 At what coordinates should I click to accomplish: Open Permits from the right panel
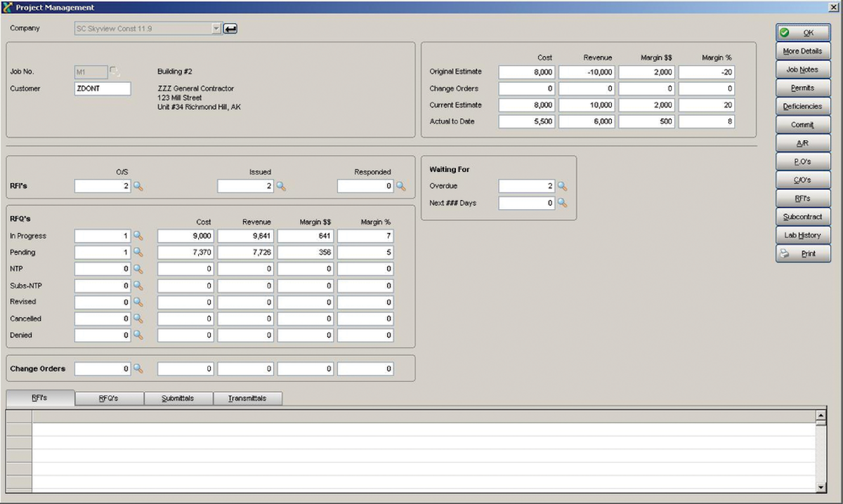802,87
